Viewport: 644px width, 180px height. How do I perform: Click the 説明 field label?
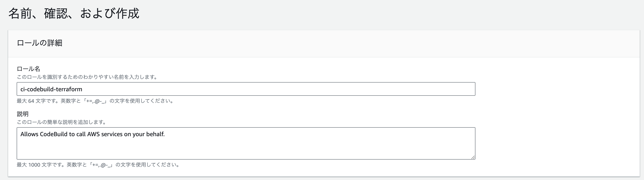[x=22, y=114]
